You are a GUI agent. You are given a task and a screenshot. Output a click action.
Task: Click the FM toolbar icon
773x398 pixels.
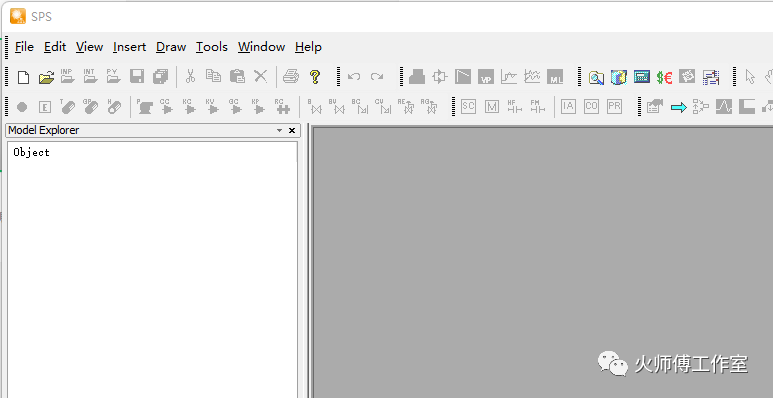pos(538,106)
